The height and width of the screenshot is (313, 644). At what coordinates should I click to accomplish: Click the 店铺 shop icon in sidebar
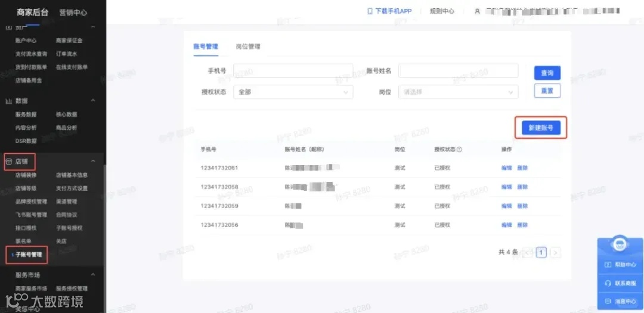coord(8,162)
